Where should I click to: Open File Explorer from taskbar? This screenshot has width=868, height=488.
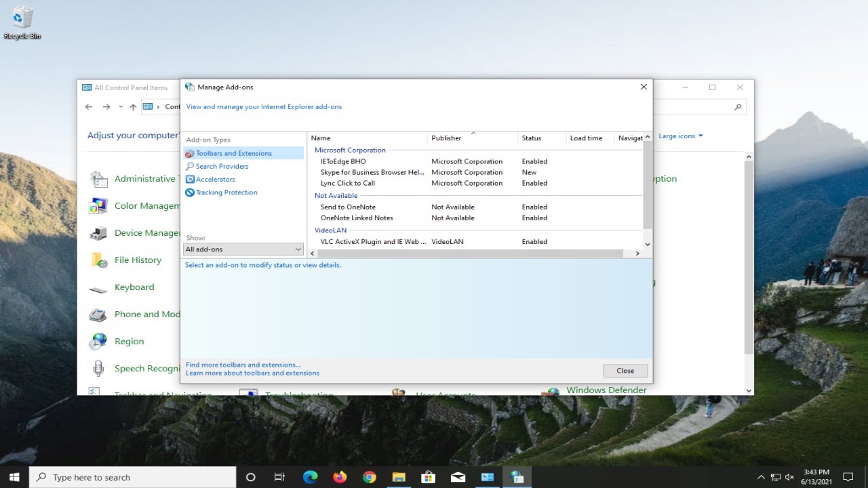coord(399,477)
